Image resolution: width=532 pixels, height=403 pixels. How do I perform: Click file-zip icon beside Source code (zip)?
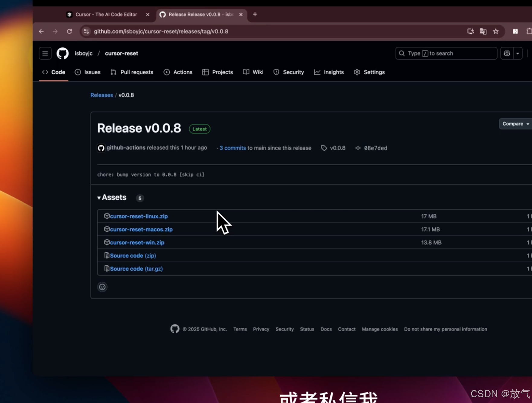[107, 255]
